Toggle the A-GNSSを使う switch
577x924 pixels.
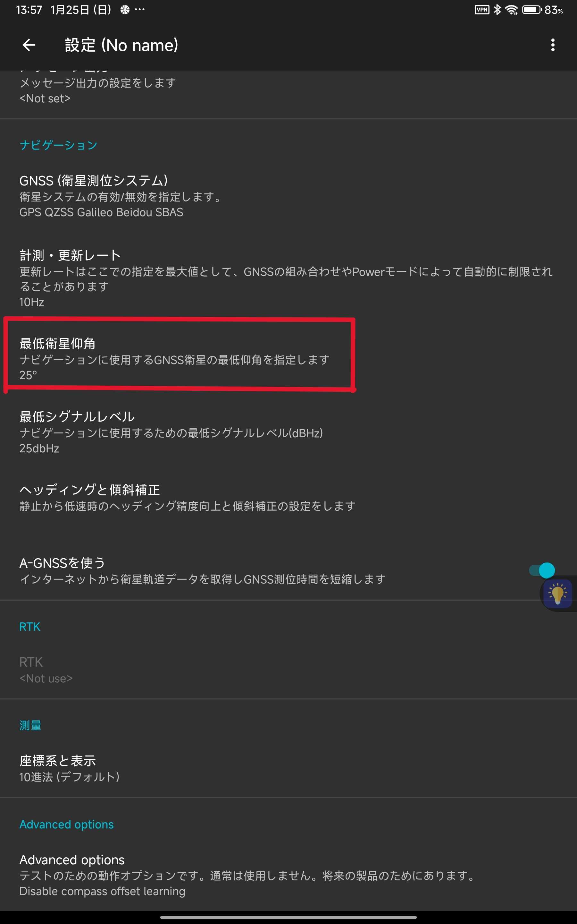point(542,570)
